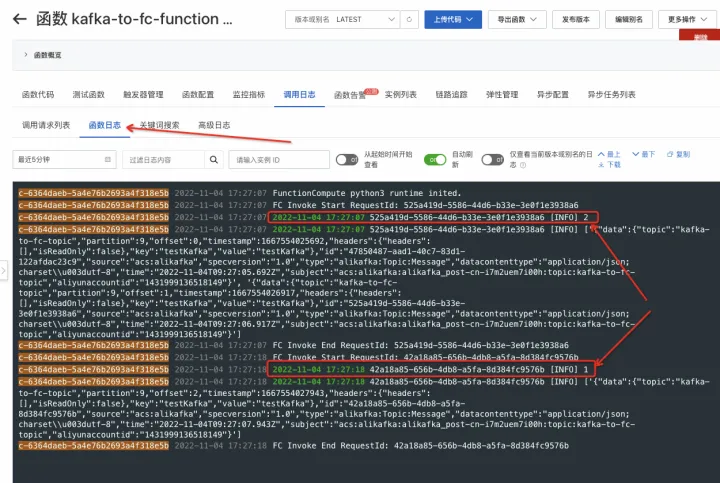Open the 函数告警 tab
This screenshot has height=483, width=720.
coord(350,95)
